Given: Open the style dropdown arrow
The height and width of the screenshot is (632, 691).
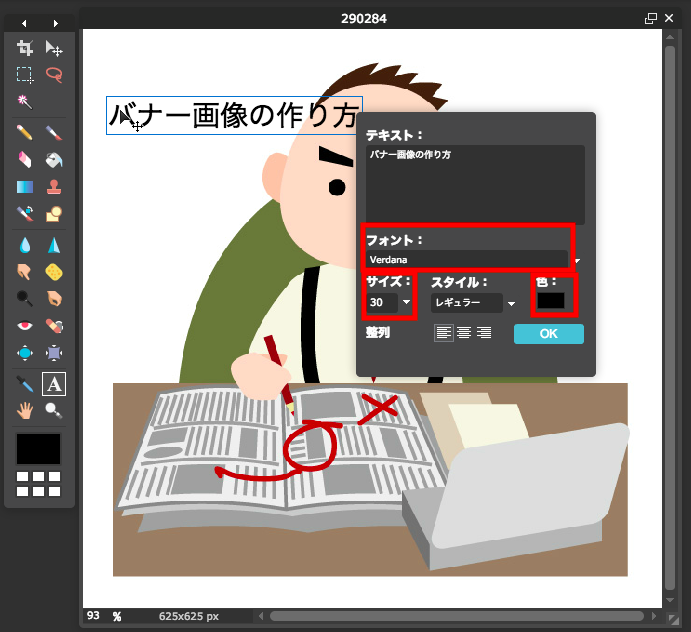Looking at the screenshot, I should [x=511, y=304].
